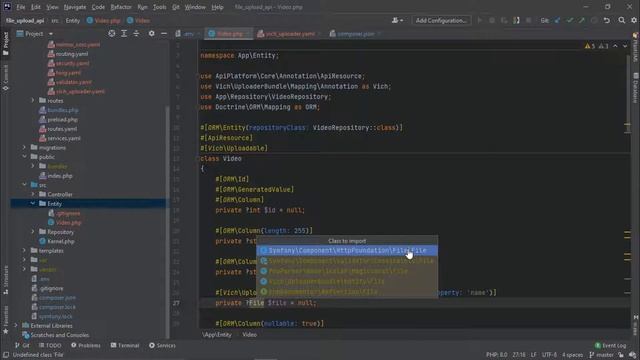Select services.yaml in project tree
Viewport: 640px width, 360px height.
click(60, 138)
